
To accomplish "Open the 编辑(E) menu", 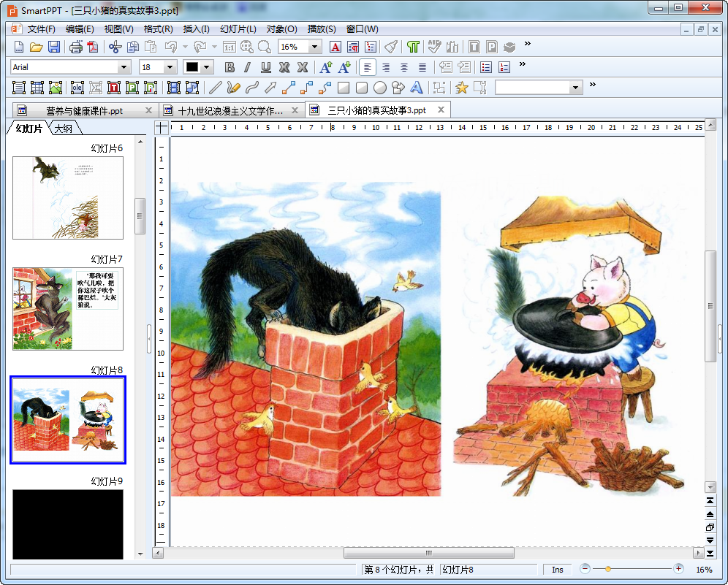I will pos(80,29).
